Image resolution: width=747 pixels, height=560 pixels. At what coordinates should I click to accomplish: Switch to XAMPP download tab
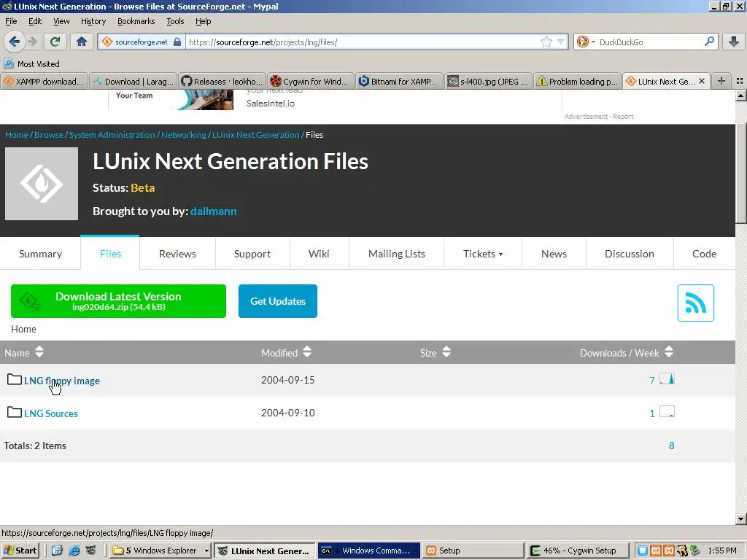(44, 82)
